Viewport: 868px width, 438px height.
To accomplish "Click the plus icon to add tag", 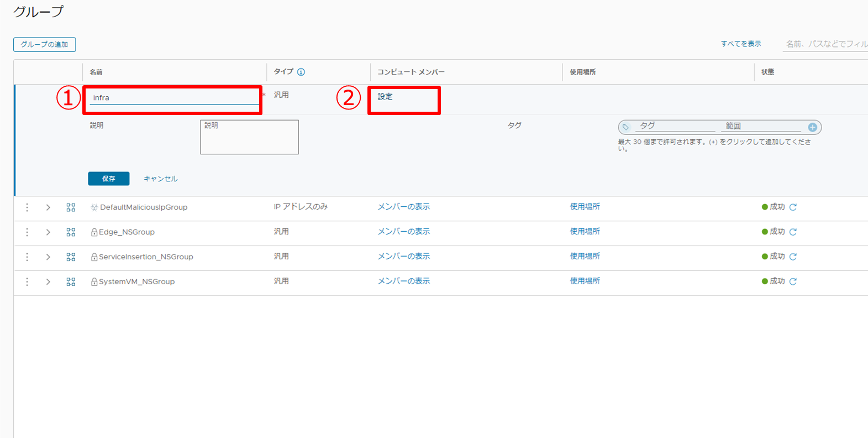I will pyautogui.click(x=812, y=127).
